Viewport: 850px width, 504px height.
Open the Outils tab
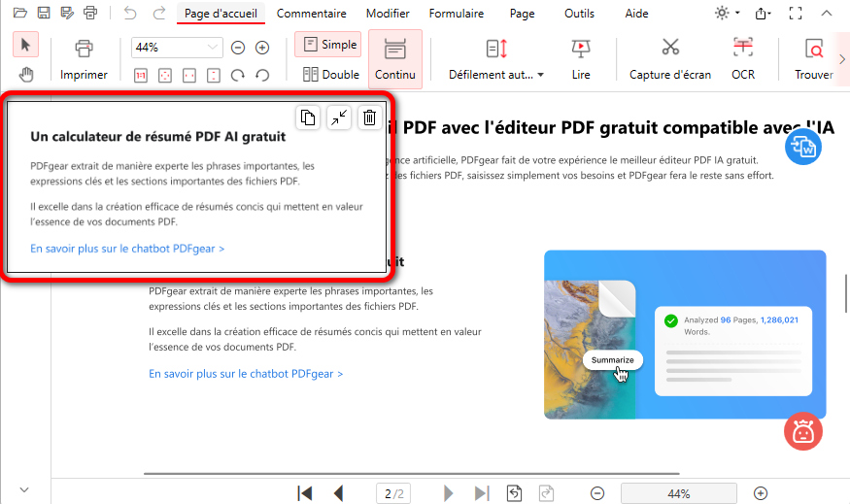pyautogui.click(x=579, y=14)
